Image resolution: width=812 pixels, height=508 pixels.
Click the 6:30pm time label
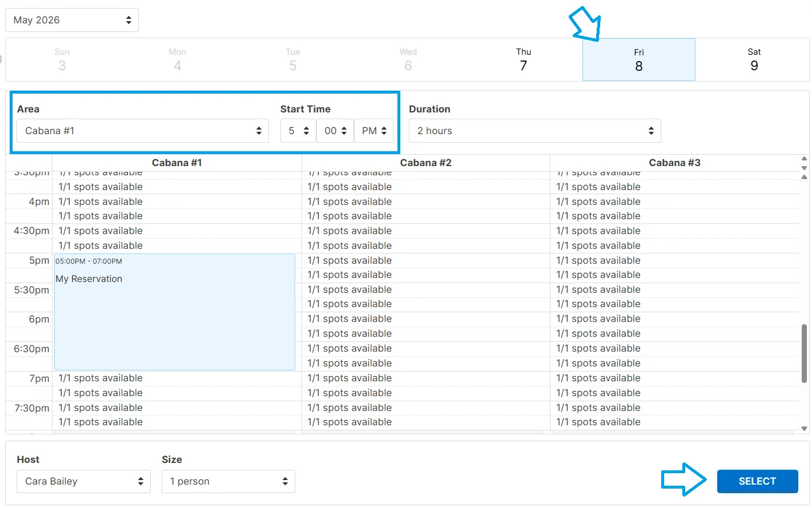tap(31, 349)
